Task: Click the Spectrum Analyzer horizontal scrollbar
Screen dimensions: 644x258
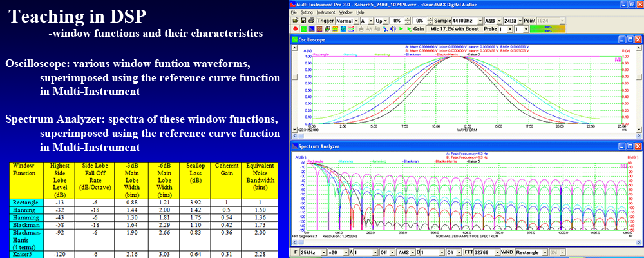Action: coord(466,243)
